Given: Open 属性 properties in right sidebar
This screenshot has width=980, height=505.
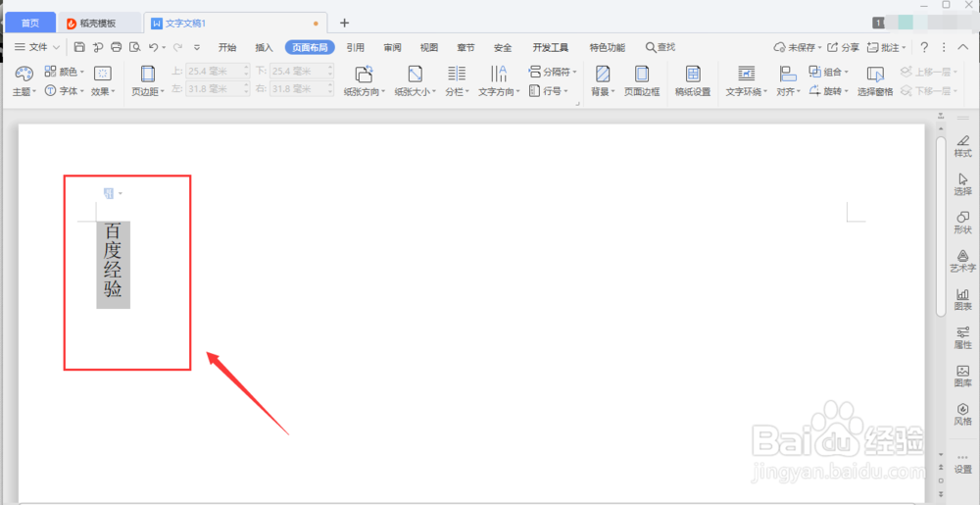Looking at the screenshot, I should (962, 338).
